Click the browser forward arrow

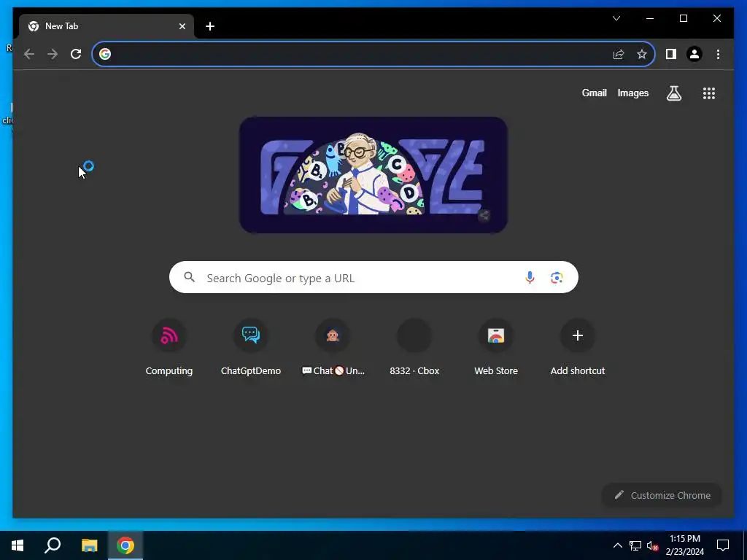(x=53, y=54)
